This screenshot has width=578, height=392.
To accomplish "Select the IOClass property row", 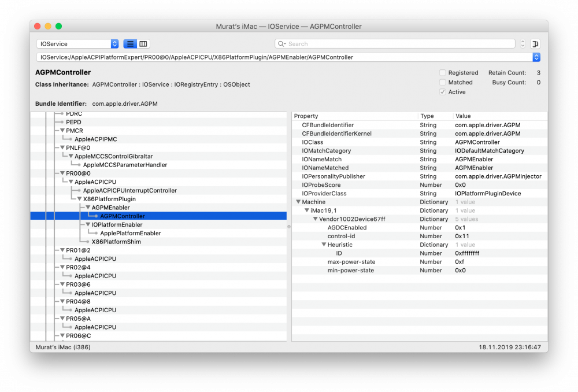I will (x=420, y=142).
